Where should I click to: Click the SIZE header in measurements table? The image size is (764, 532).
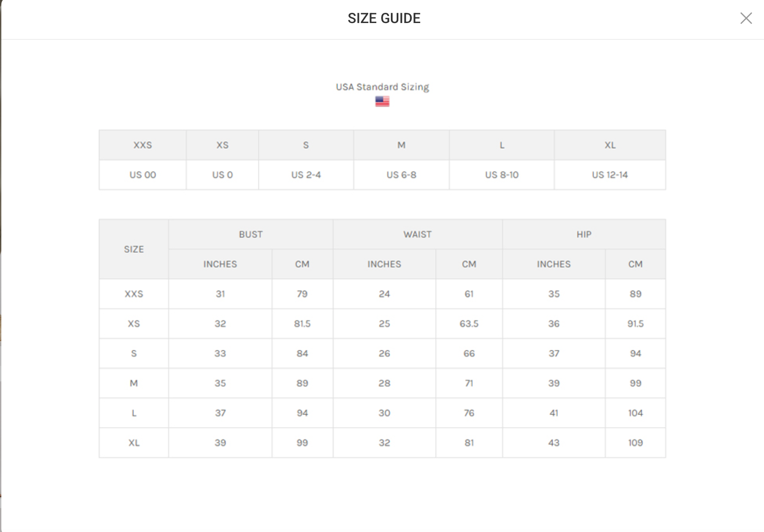[x=134, y=249]
